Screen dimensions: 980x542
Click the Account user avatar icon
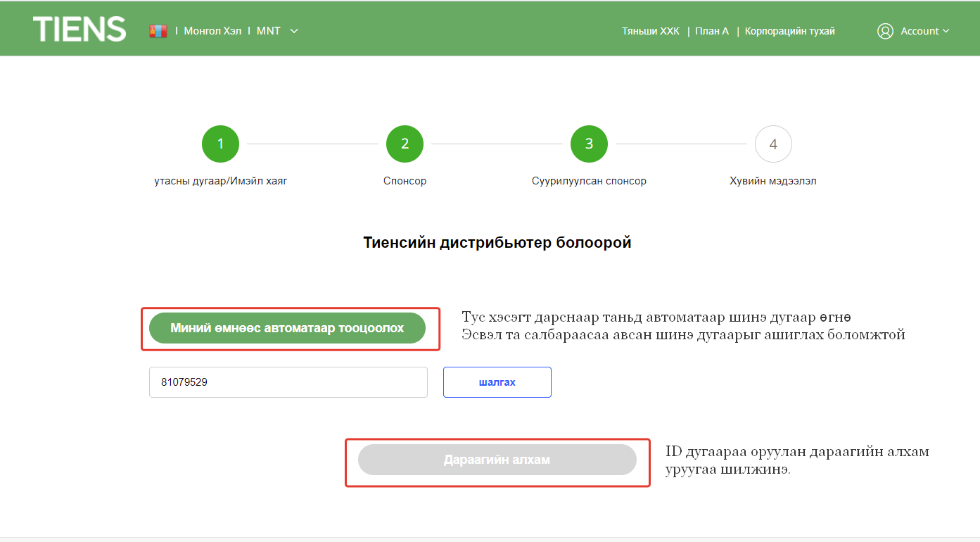pos(885,31)
